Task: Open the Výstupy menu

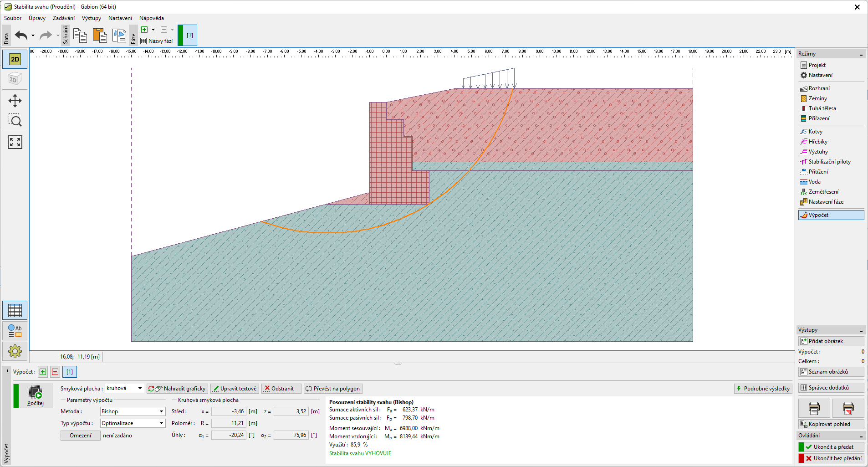Action: click(91, 18)
